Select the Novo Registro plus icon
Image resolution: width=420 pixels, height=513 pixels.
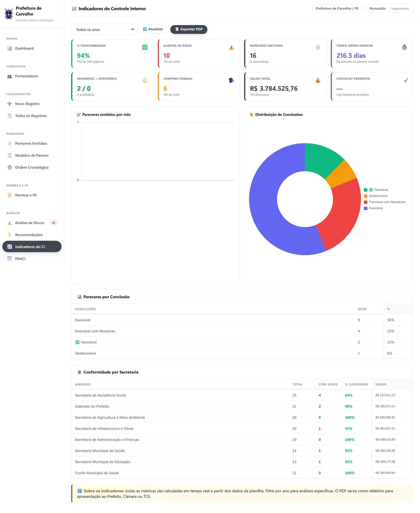(x=10, y=104)
